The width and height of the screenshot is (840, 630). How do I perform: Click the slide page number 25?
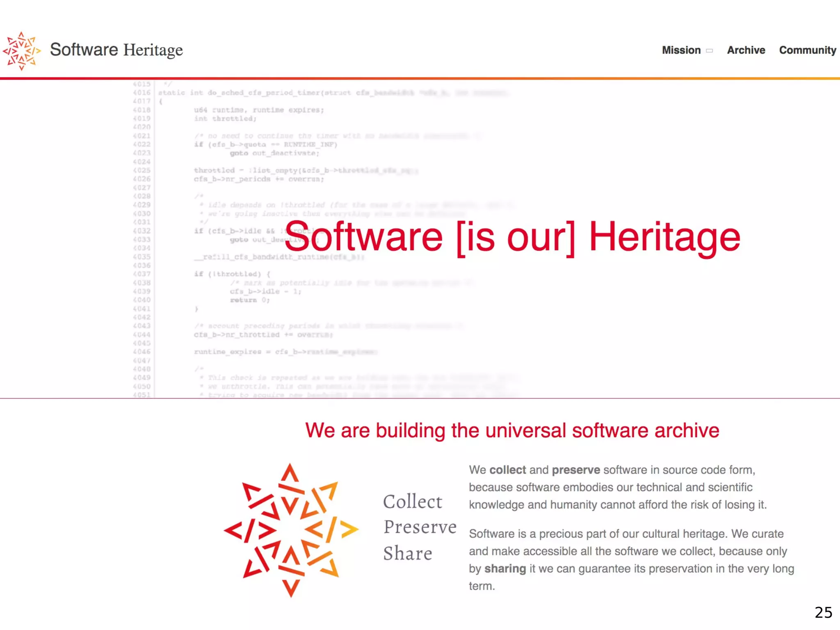823,612
